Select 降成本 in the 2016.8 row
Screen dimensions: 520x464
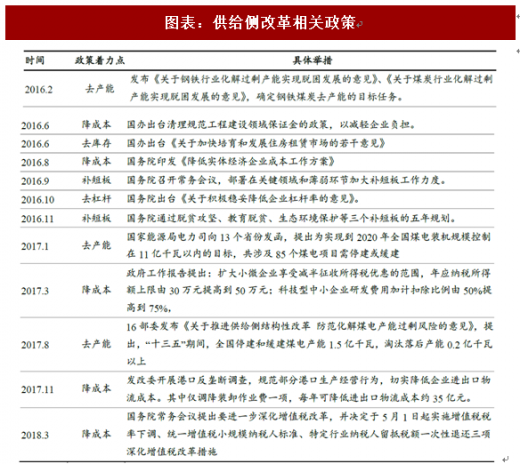click(97, 162)
